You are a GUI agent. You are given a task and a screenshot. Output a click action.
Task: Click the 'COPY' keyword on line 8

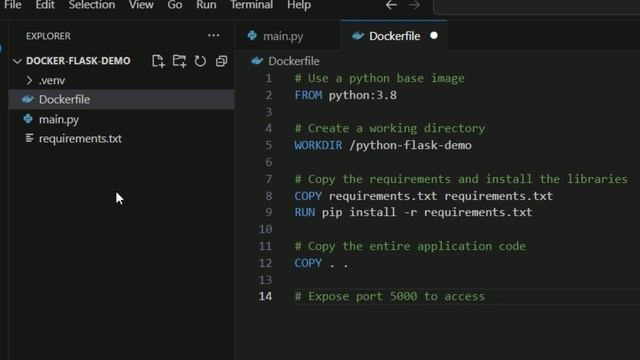pyautogui.click(x=308, y=196)
